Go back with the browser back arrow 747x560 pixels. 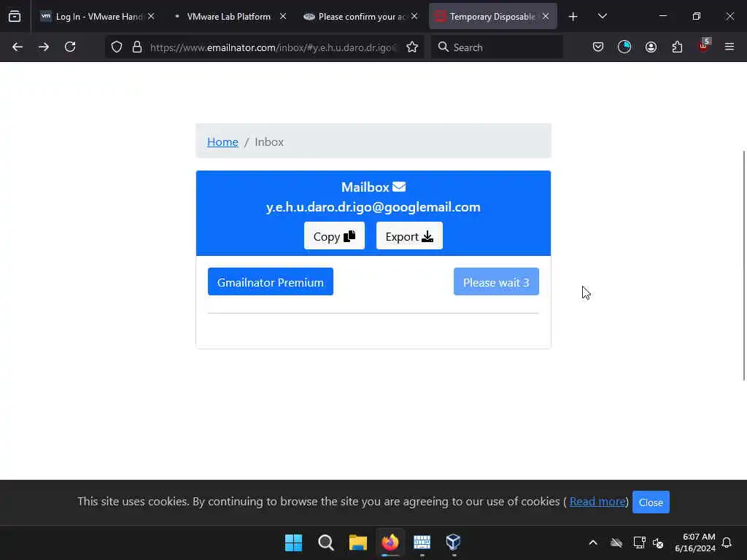click(x=18, y=47)
